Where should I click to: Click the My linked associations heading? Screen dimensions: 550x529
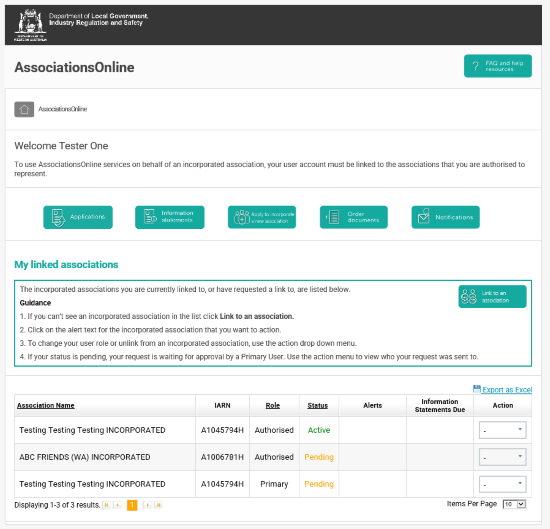(66, 264)
